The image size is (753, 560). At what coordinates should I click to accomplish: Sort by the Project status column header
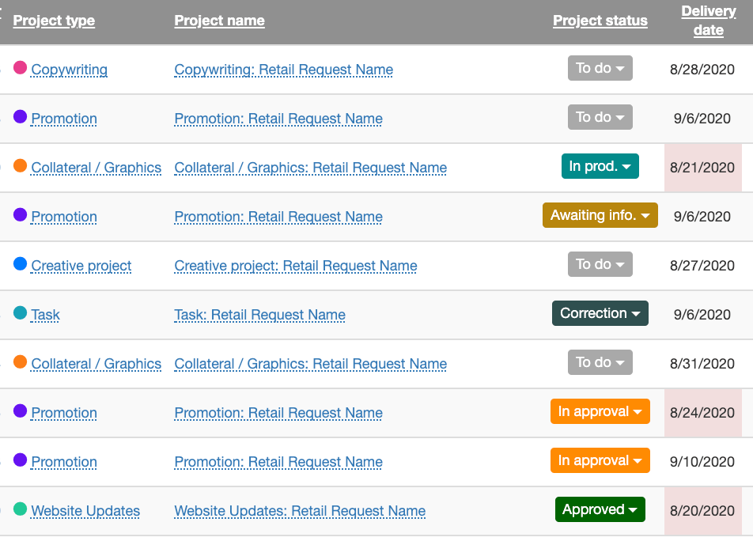coord(600,20)
